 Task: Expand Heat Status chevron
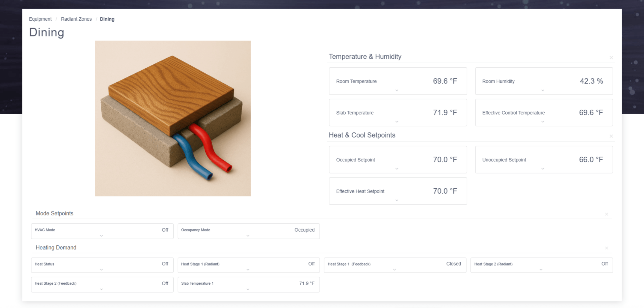(101, 270)
